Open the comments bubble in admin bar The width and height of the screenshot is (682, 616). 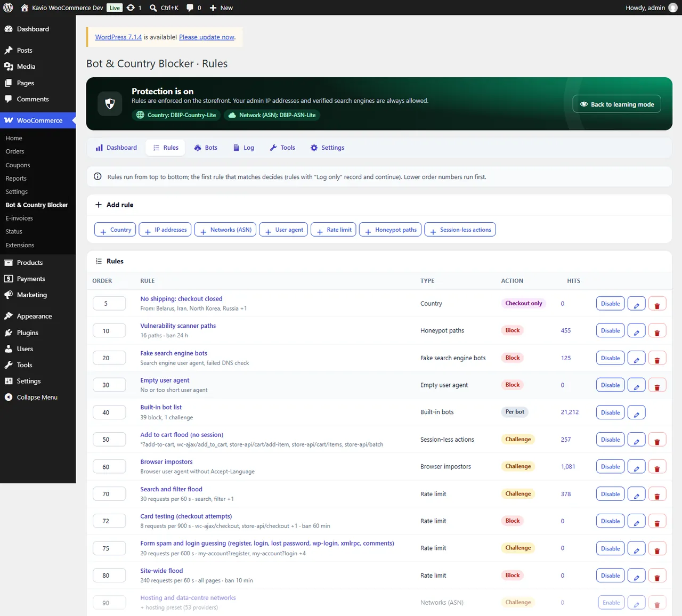click(x=193, y=7)
